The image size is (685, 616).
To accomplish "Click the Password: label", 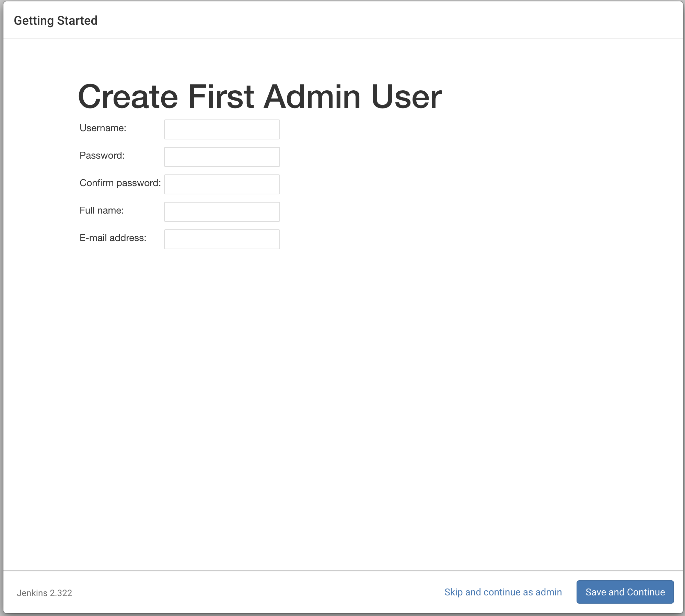I will pos(102,156).
